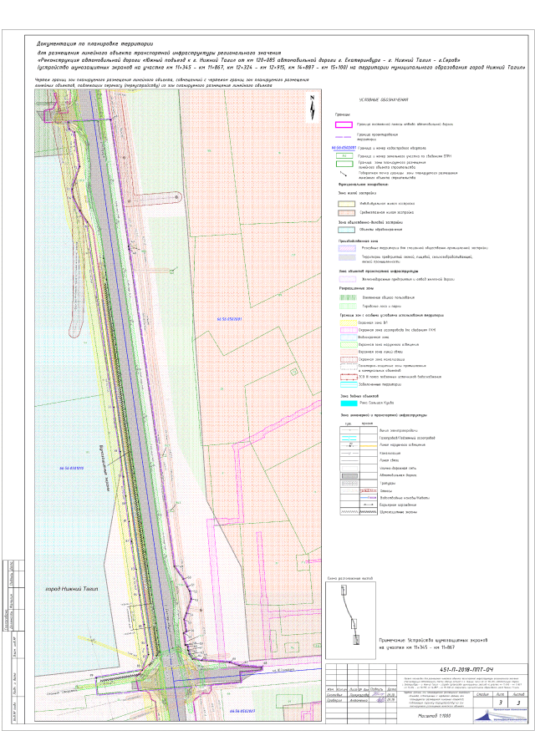This screenshot has height=756, width=535.
Task: Click the gray 'Автомобильная дорога' legend symbol
Action: click(x=349, y=475)
